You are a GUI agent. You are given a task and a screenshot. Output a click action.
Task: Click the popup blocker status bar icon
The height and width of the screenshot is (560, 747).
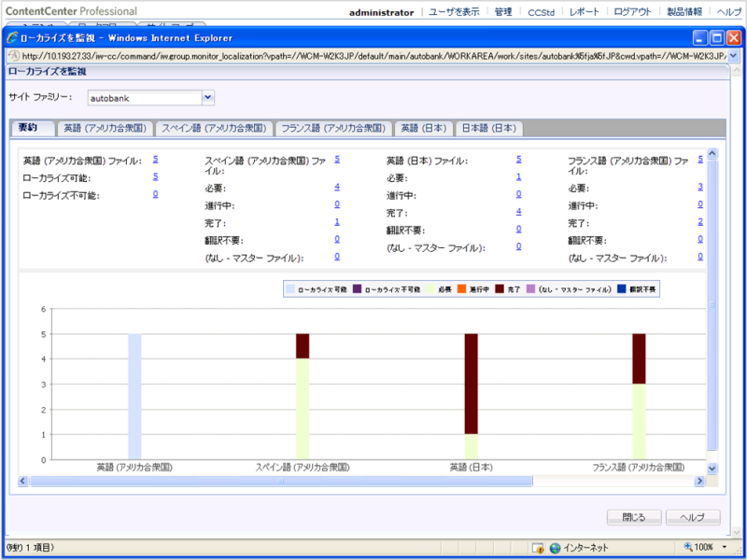click(x=538, y=547)
